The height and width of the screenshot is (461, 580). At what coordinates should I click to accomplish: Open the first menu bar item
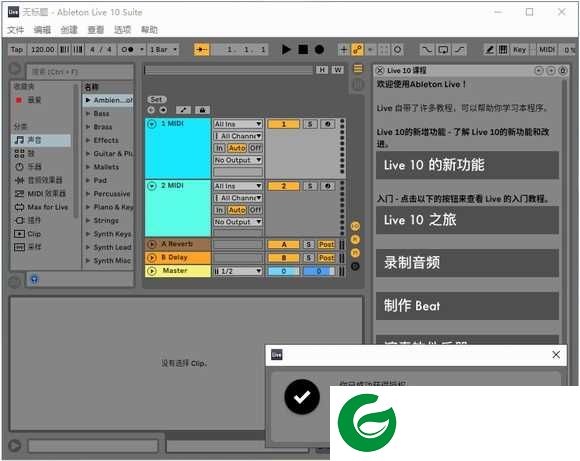[16, 30]
